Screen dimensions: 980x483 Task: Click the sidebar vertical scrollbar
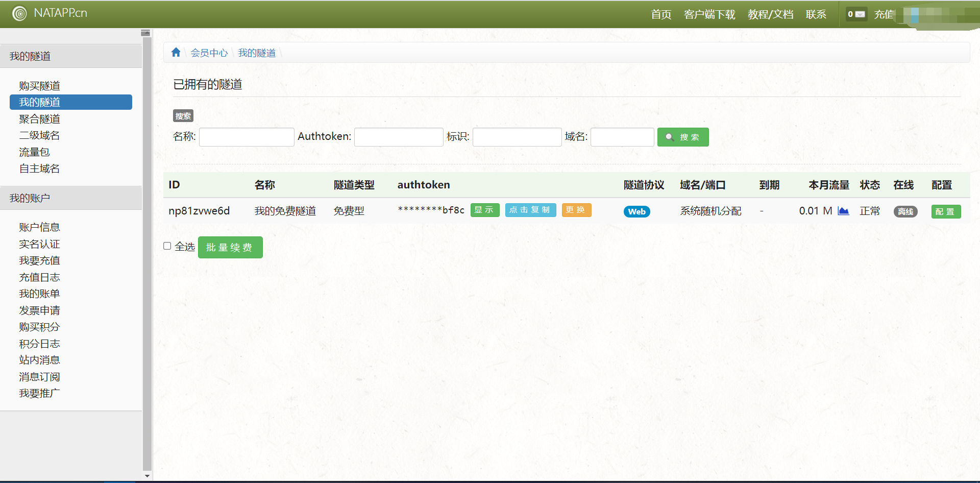148,253
